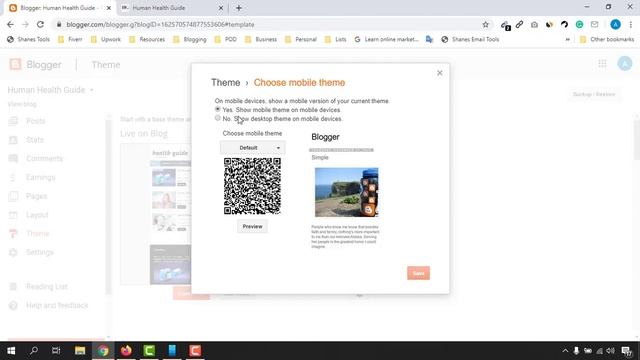Open Posts in the sidebar
The width and height of the screenshot is (640, 360).
(36, 121)
